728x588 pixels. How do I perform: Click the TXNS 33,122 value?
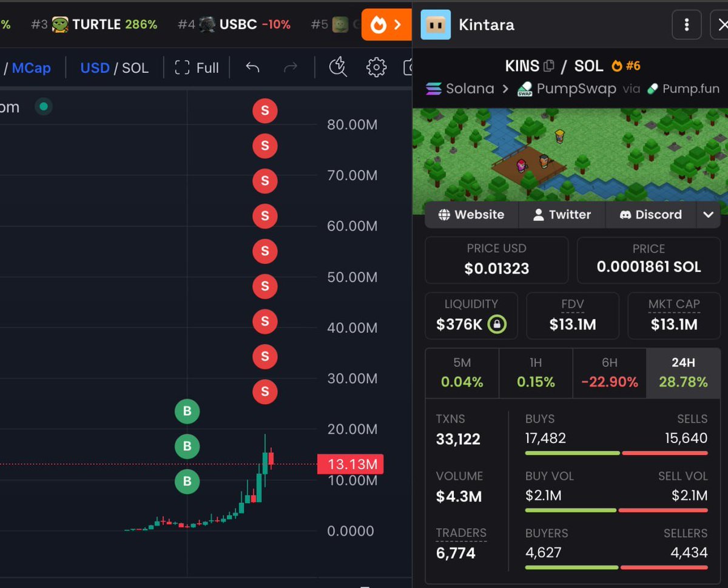pyautogui.click(x=458, y=439)
